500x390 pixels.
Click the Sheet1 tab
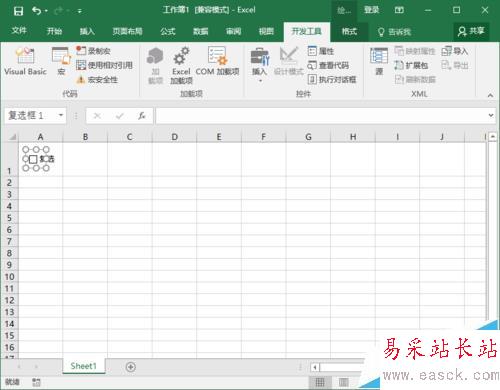pos(83,366)
